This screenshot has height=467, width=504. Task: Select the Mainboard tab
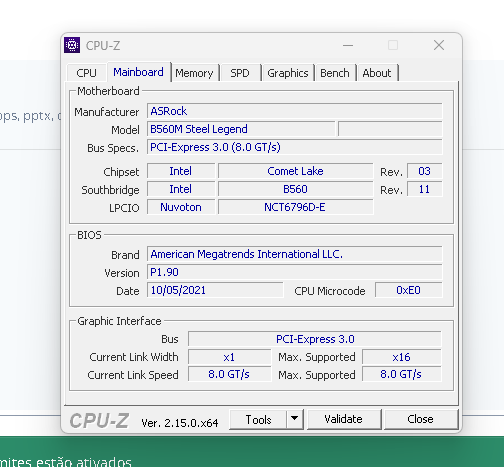[x=138, y=72]
